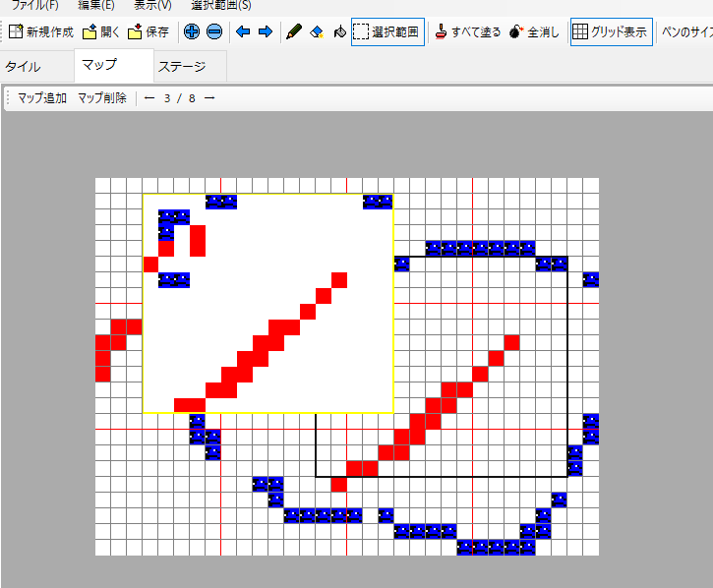Zoom in with the plus icon
This screenshot has width=713, height=588.
(x=192, y=31)
